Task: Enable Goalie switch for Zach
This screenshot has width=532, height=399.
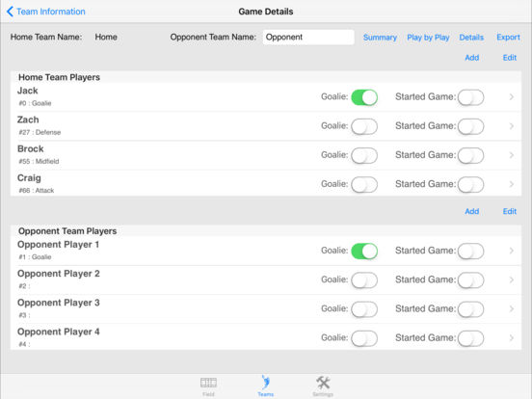Action: coord(364,126)
